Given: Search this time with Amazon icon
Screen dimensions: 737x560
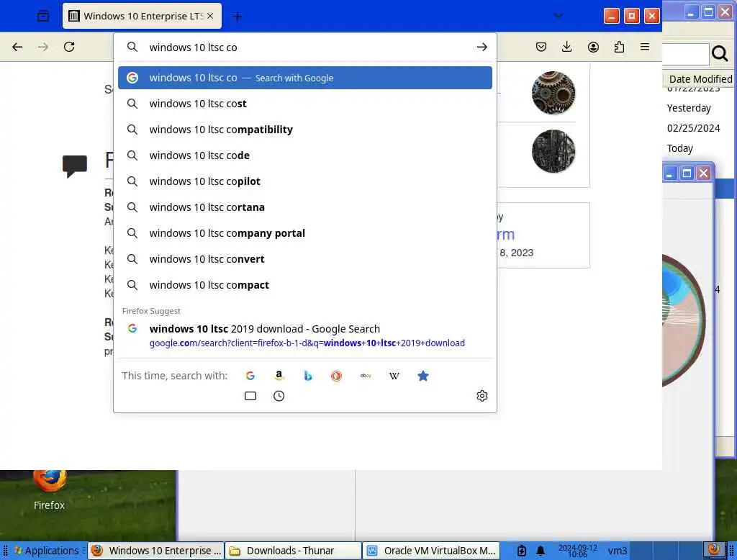Looking at the screenshot, I should coord(279,376).
